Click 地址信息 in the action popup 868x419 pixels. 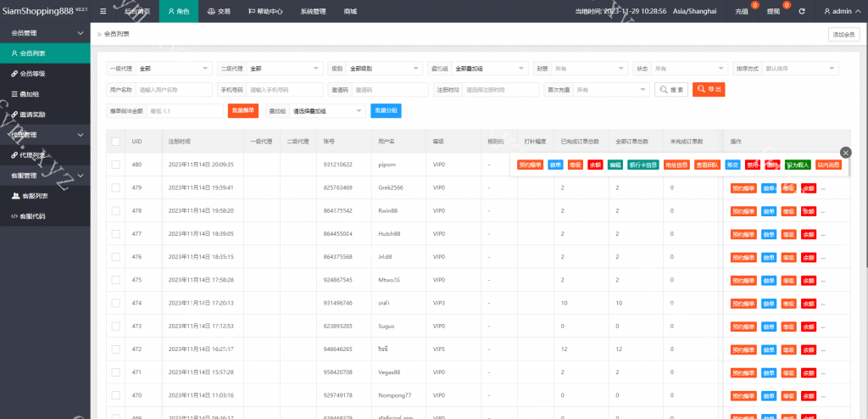coord(676,165)
